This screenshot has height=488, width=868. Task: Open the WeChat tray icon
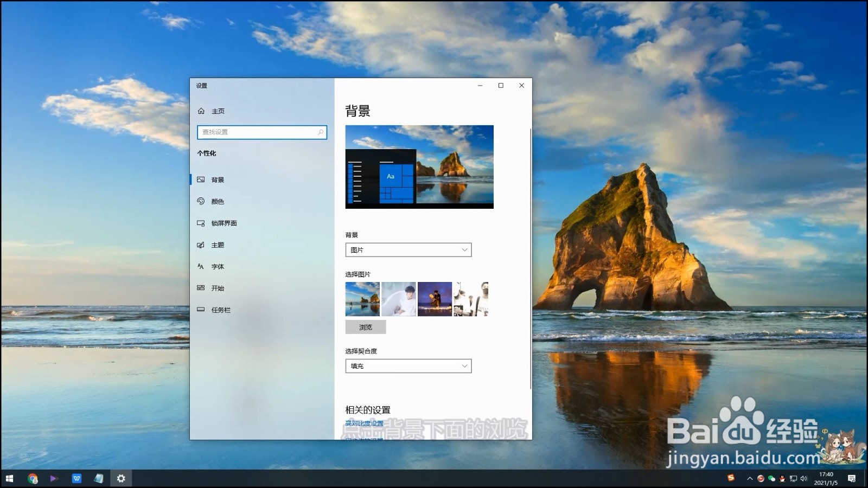click(x=771, y=479)
